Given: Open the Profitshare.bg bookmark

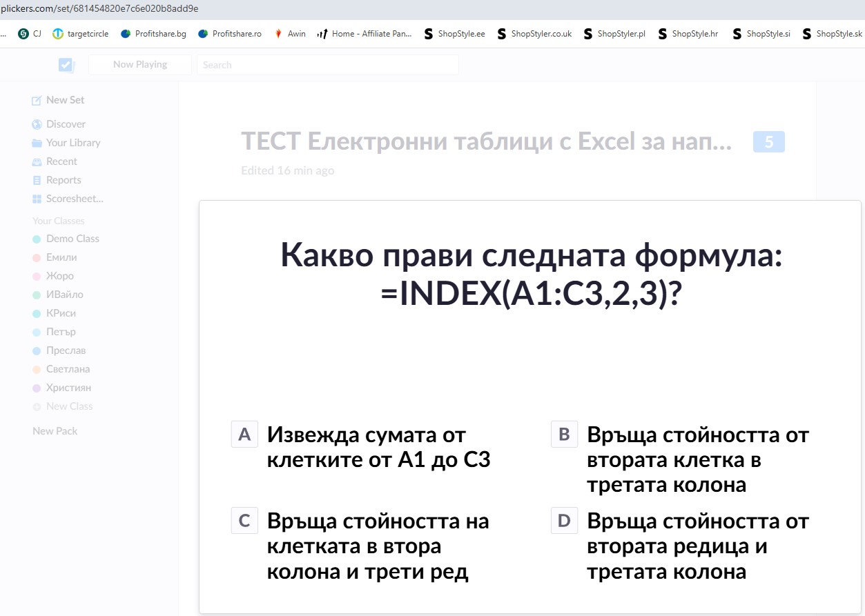Looking at the screenshot, I should point(154,34).
